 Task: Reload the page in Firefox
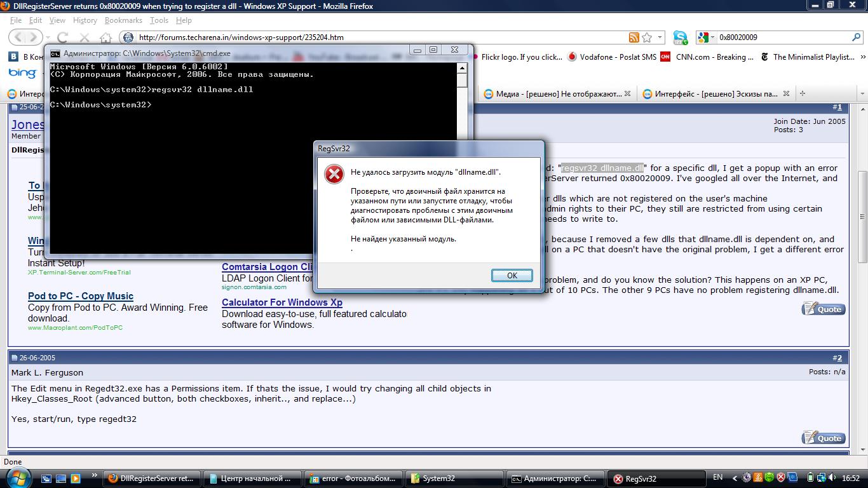pyautogui.click(x=62, y=37)
